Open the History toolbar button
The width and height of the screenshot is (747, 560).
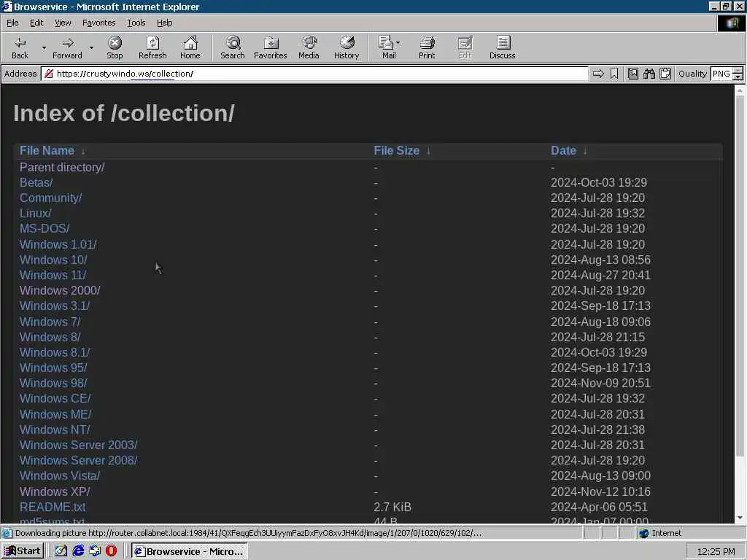point(347,47)
